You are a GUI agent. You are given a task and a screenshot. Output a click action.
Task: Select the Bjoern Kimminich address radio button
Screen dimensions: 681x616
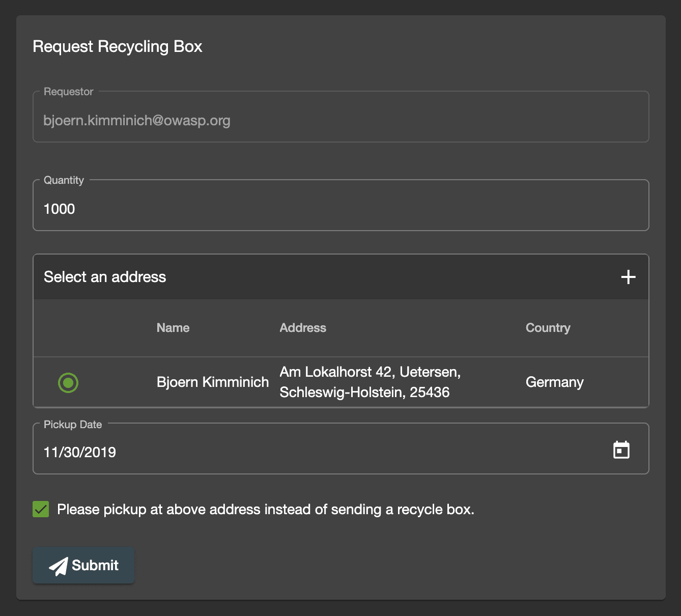(68, 382)
